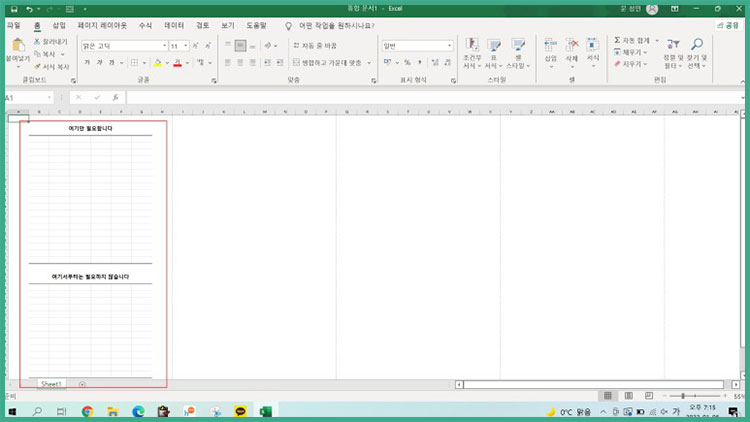Click the Format Painter (서식 복사) brush
750x422 pixels.
37,67
